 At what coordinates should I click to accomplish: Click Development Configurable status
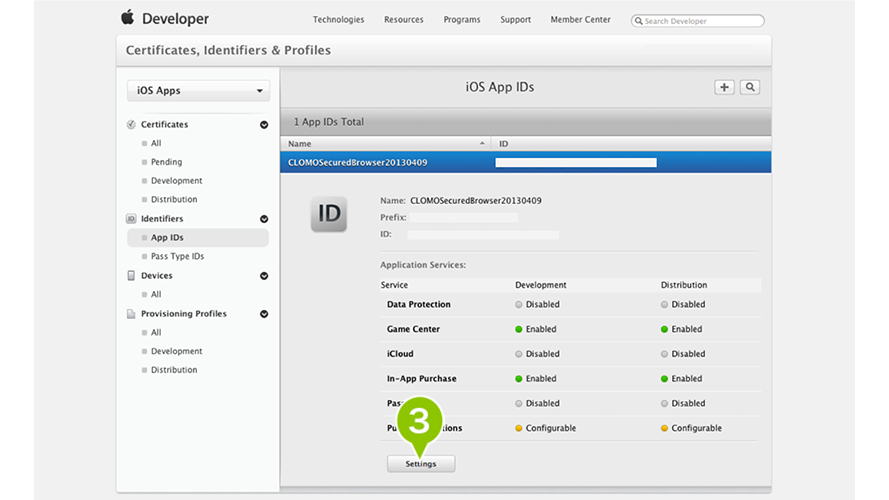point(545,428)
